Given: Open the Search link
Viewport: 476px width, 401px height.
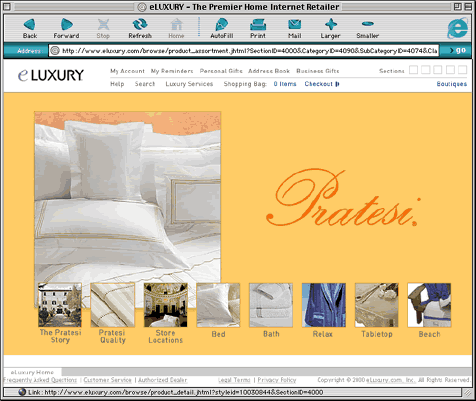Looking at the screenshot, I should click(145, 84).
